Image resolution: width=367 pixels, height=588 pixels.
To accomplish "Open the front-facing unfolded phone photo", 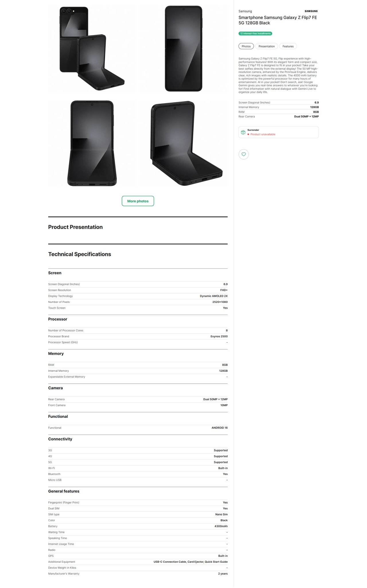I will coord(184,49).
